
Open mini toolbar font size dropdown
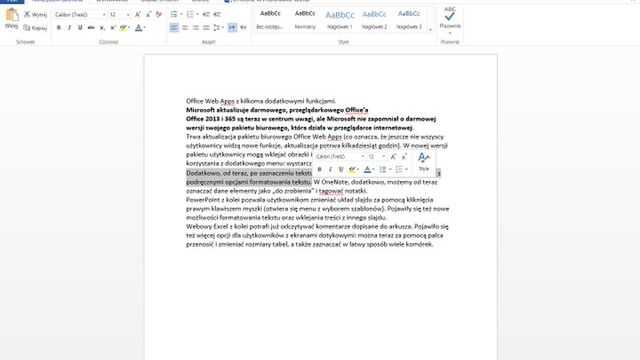pyautogui.click(x=383, y=156)
